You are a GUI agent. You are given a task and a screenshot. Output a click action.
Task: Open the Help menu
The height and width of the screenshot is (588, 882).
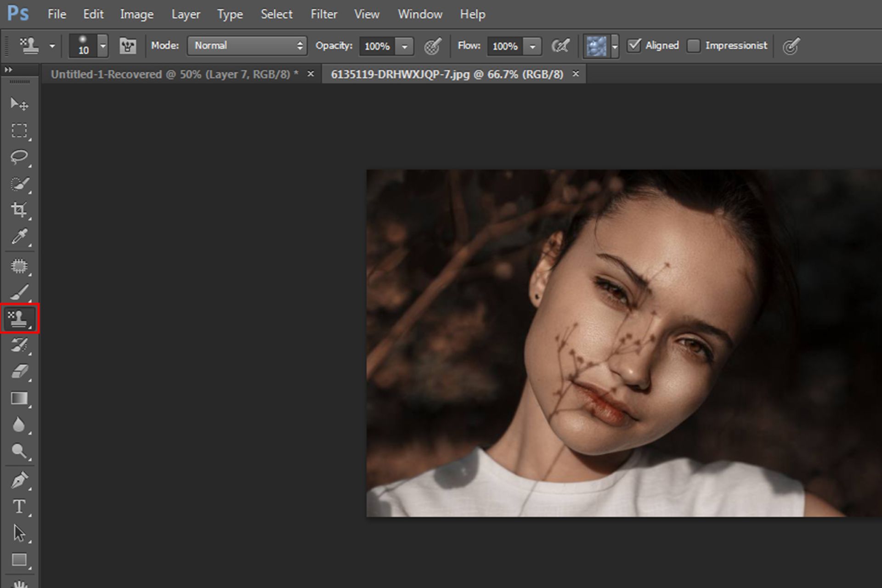point(473,14)
